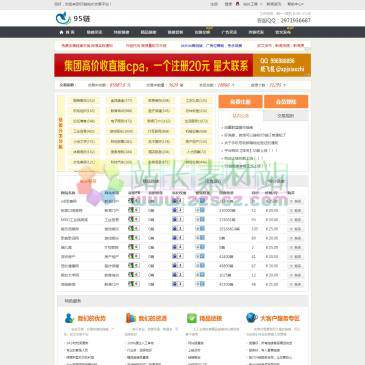The width and height of the screenshot is (365, 365).
Task: Open the 大客户服务专区 heading link
Action: [280, 318]
